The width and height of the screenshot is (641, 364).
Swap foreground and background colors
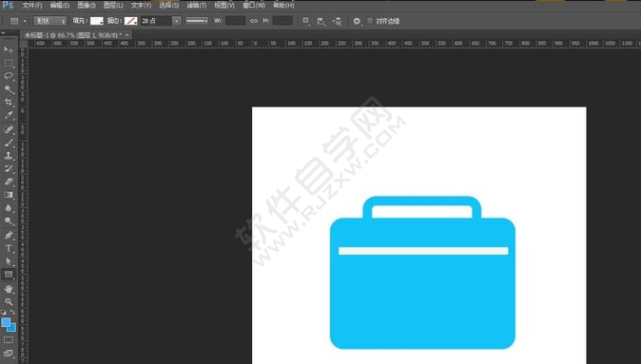tap(12, 313)
